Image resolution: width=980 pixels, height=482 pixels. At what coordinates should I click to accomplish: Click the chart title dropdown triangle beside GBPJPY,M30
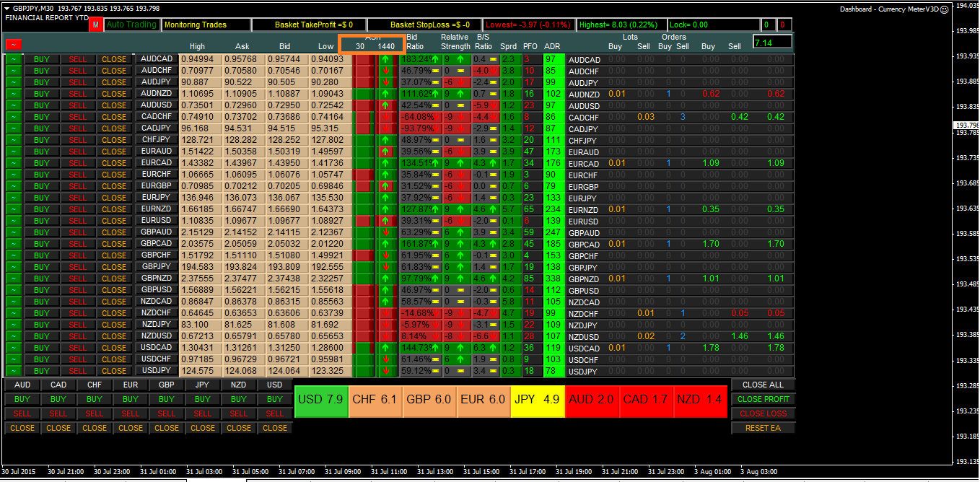point(7,9)
